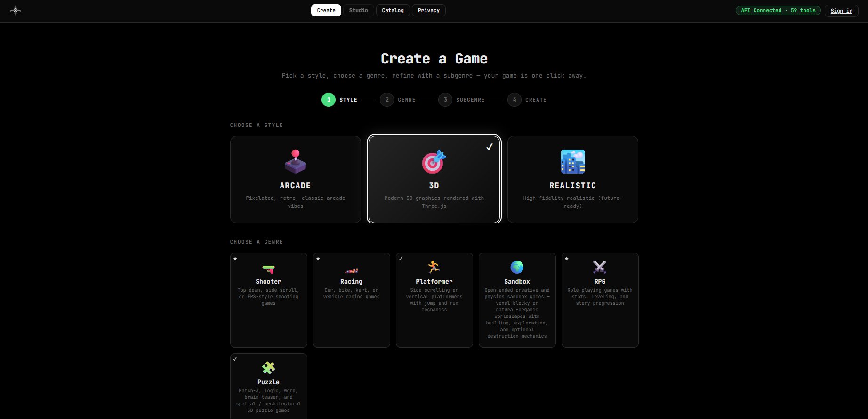Screen dimensions: 868x419
Task: Click the SUBGENRE step label
Action: point(470,100)
